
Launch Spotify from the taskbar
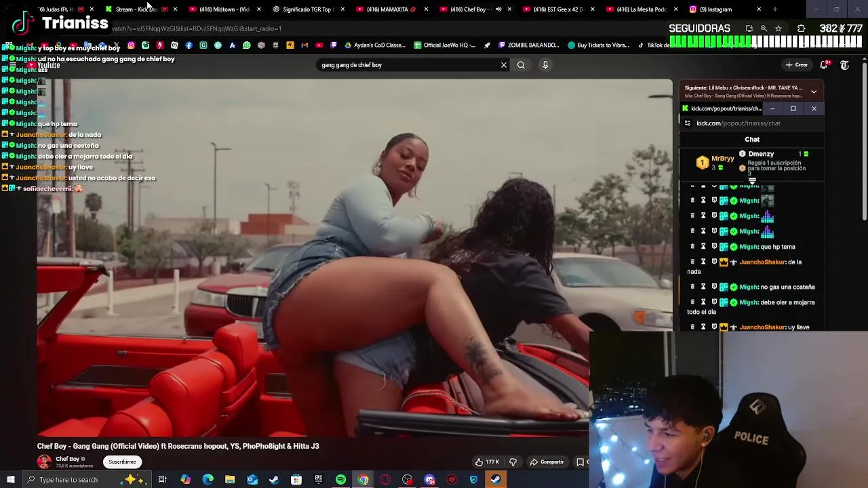341,480
